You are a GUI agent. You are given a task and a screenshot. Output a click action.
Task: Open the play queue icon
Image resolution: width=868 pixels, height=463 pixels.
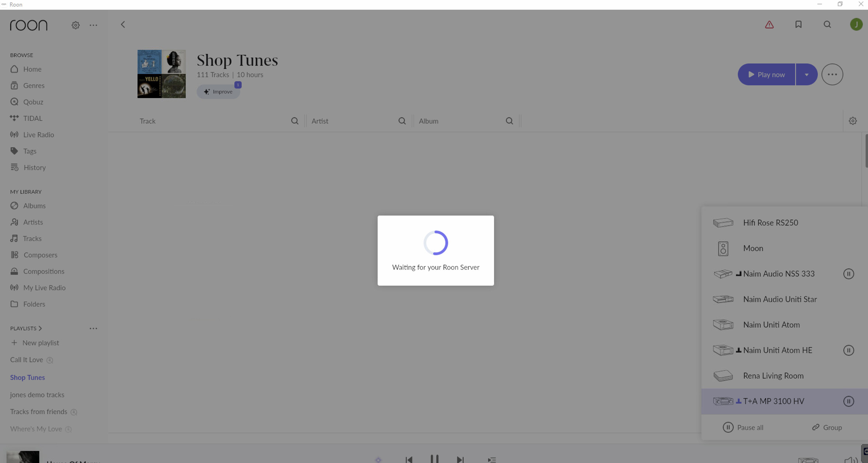[x=492, y=460]
